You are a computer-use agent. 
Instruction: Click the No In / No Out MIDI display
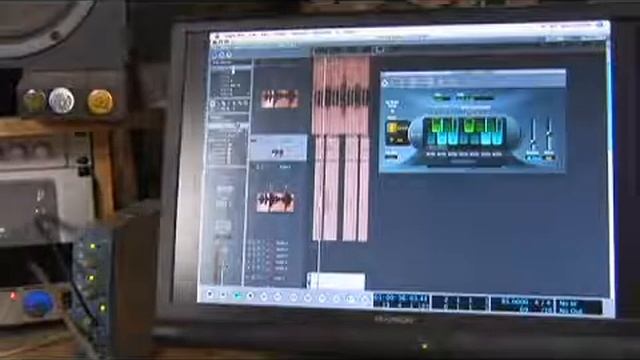(578, 307)
